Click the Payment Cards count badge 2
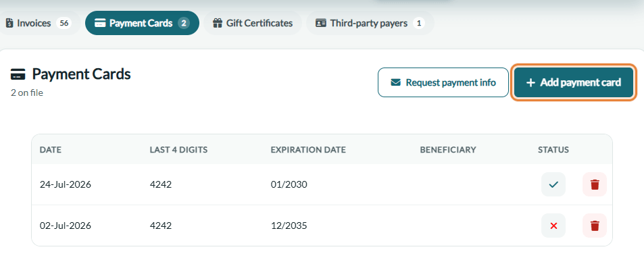 pos(184,23)
